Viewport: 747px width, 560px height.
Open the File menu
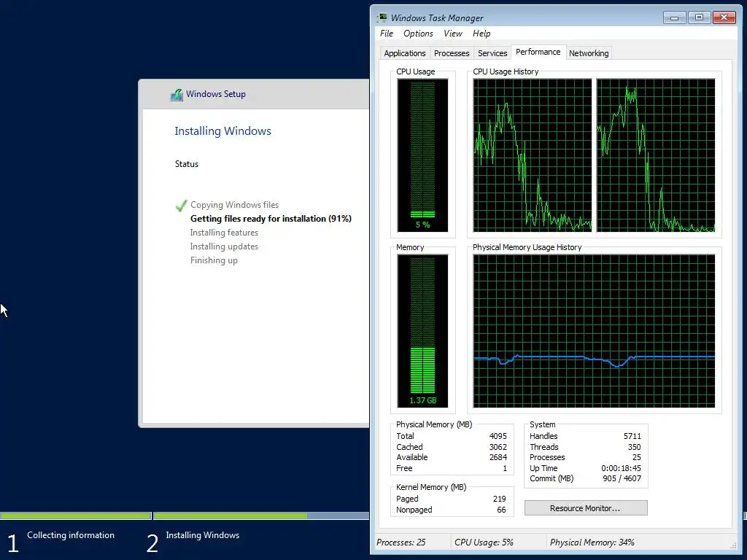[x=387, y=34]
